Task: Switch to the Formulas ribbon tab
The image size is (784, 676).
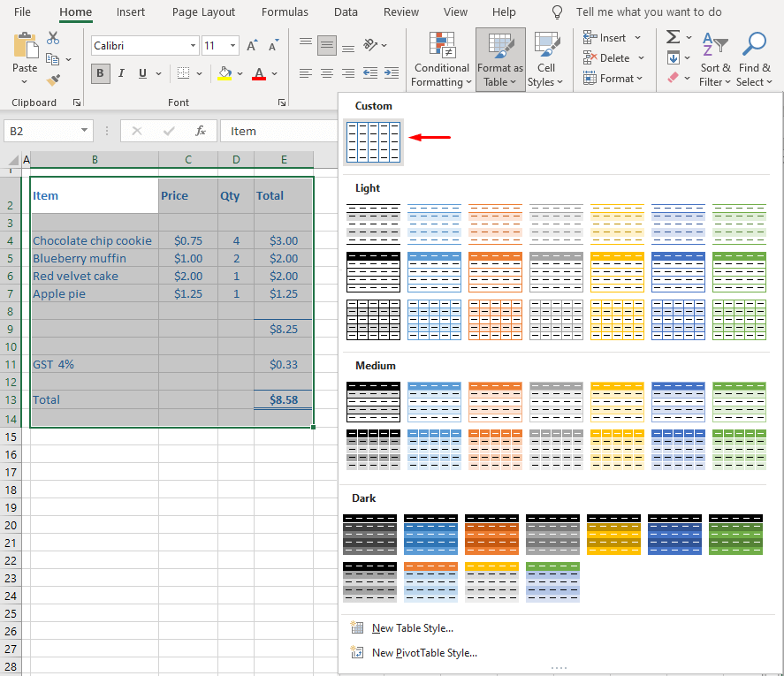Action: pos(285,11)
